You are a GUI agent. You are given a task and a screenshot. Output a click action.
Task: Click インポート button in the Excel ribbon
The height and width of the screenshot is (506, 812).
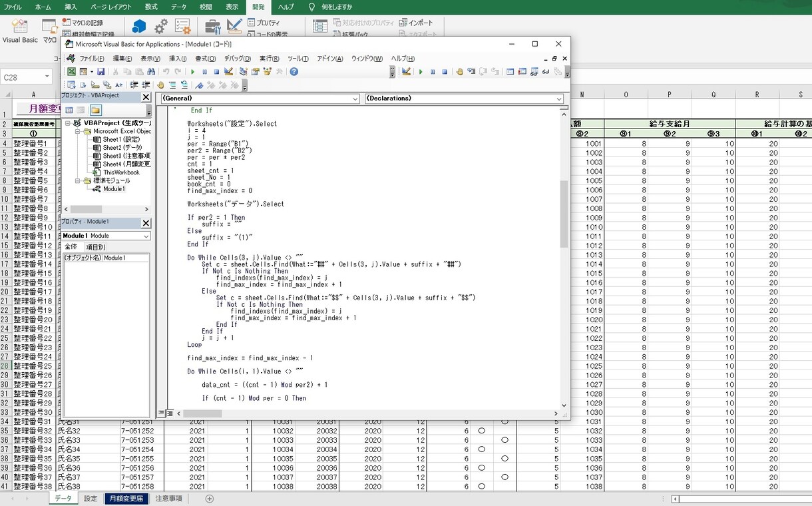tap(416, 23)
